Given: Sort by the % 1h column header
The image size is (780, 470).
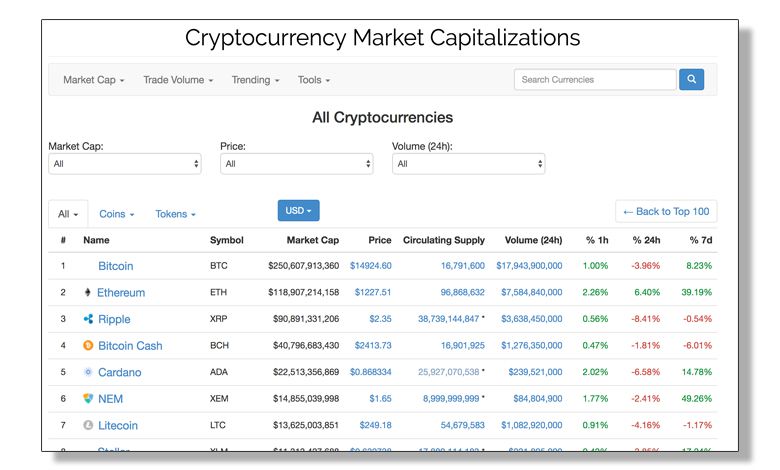Looking at the screenshot, I should click(x=597, y=240).
